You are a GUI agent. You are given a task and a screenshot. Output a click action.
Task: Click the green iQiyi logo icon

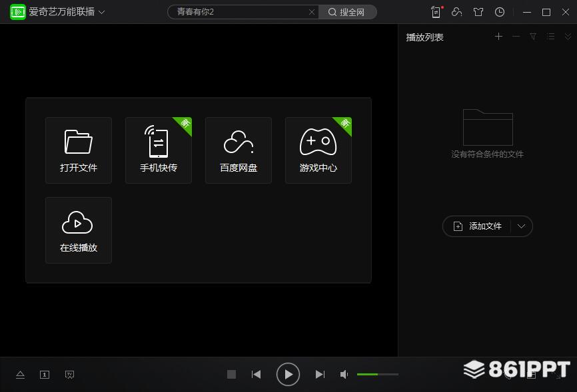pyautogui.click(x=18, y=12)
